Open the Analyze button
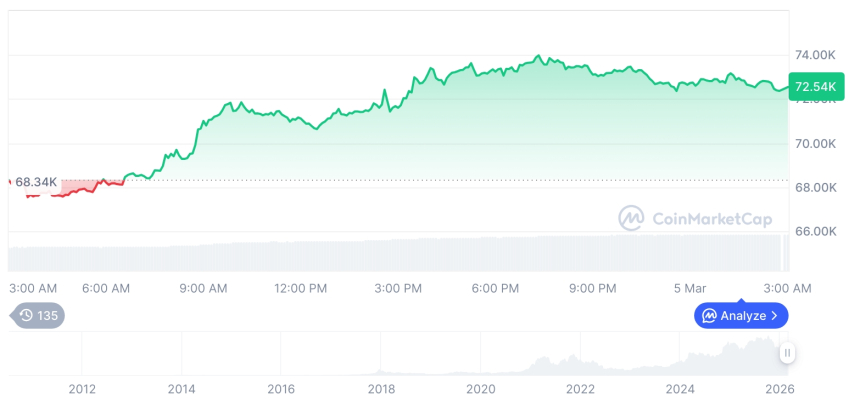This screenshot has height=401, width=860. click(741, 315)
